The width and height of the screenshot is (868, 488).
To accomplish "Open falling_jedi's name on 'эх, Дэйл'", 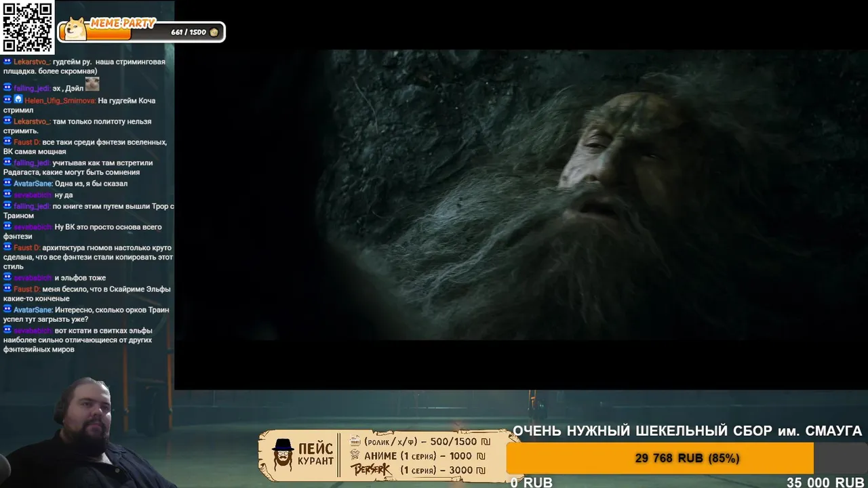I will (32, 88).
